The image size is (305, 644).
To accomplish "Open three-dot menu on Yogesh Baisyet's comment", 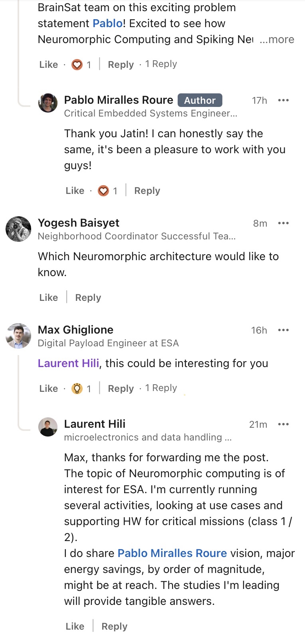I will [283, 223].
